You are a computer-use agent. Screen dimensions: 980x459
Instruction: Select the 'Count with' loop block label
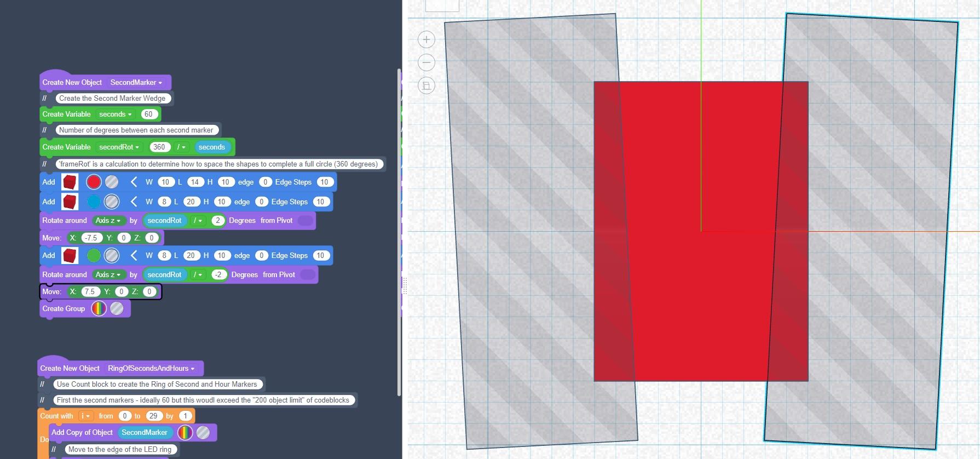coord(56,416)
